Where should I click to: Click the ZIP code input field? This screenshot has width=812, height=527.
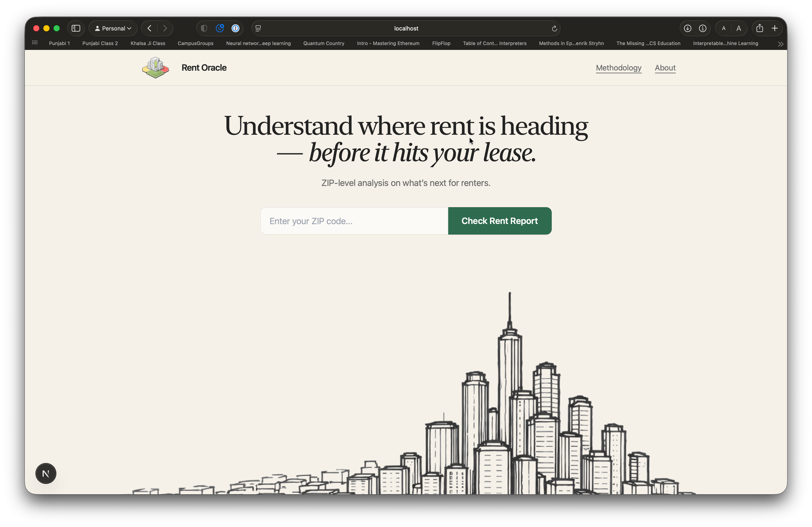(x=354, y=221)
